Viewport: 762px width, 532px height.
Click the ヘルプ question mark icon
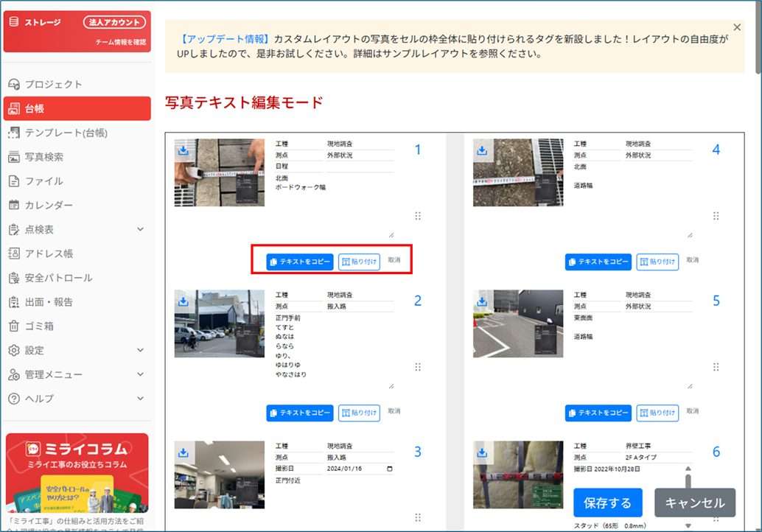[x=14, y=399]
